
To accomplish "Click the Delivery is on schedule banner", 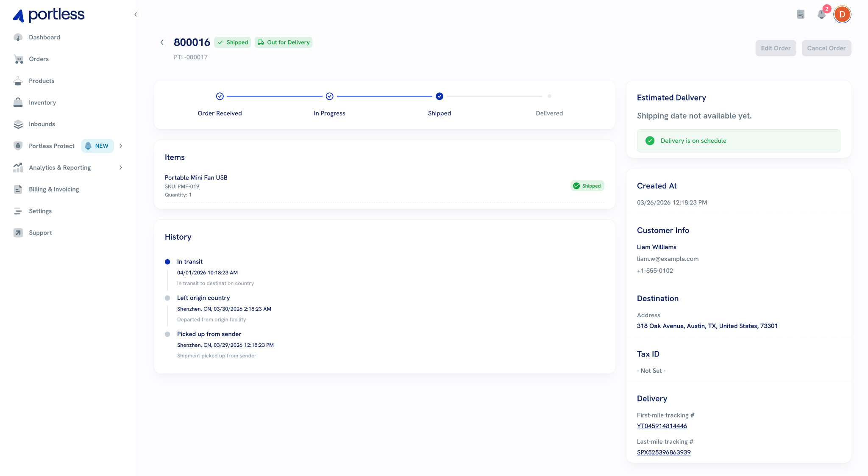I will tap(738, 141).
